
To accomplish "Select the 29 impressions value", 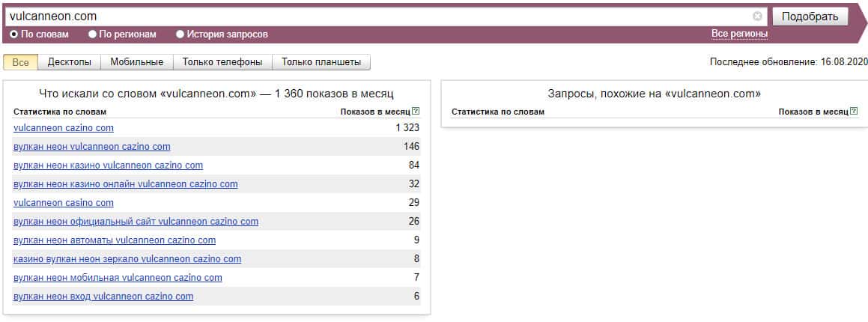I will [414, 202].
